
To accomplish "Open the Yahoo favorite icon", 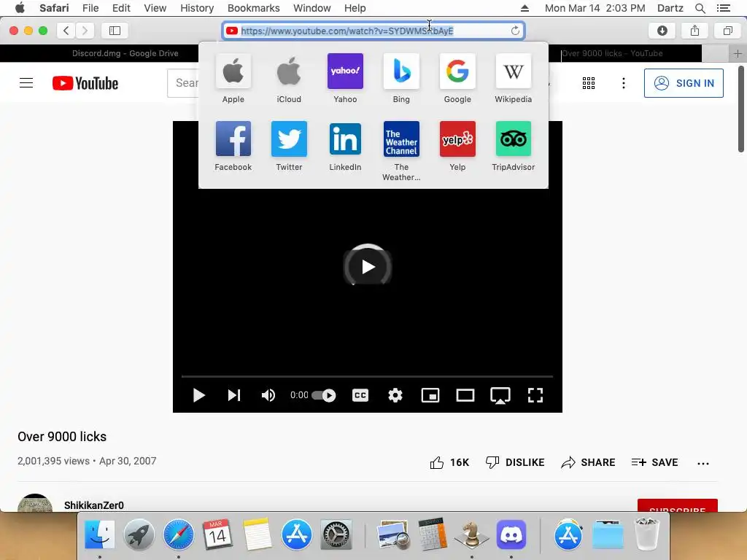I will (x=345, y=71).
